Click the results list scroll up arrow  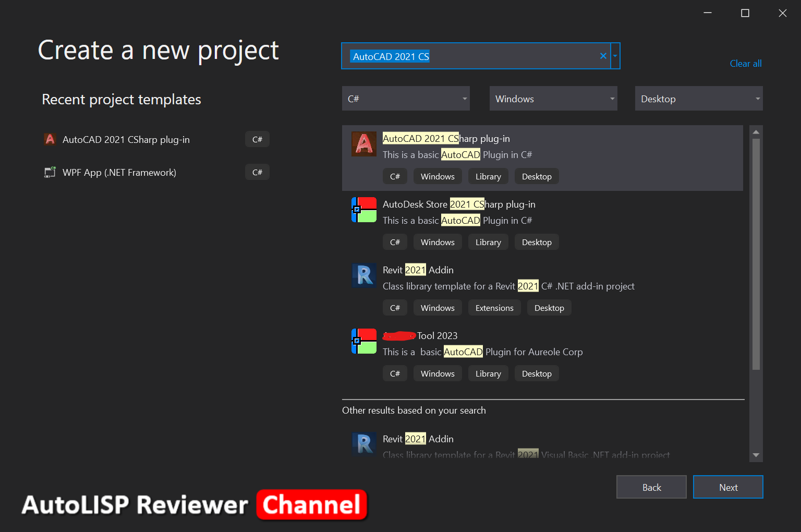(756, 132)
